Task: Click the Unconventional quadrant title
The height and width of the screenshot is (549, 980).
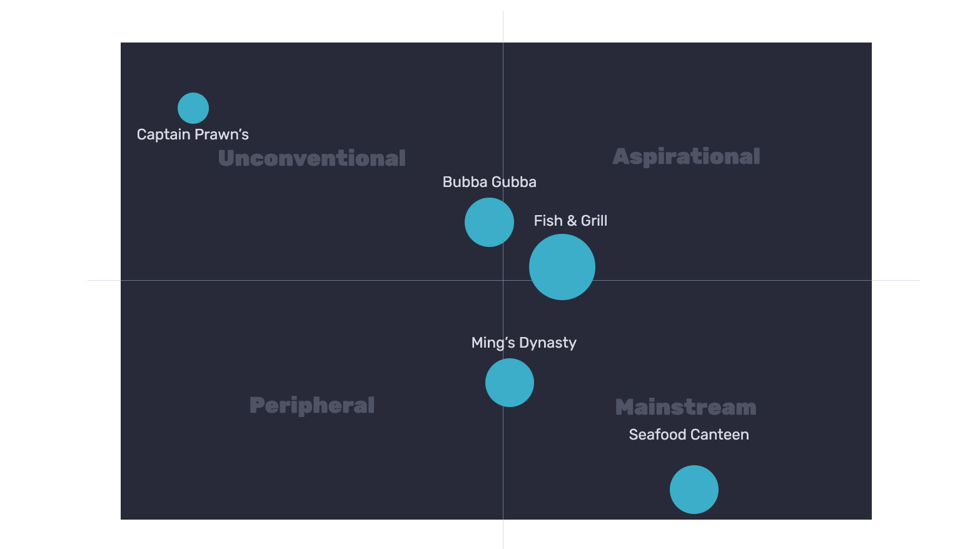Action: (312, 158)
